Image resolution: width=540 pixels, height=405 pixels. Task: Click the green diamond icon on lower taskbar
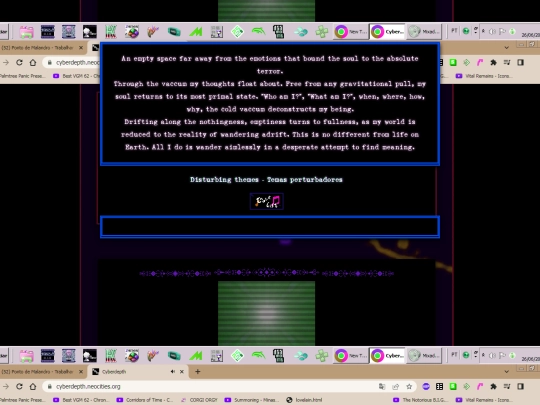click(x=238, y=356)
